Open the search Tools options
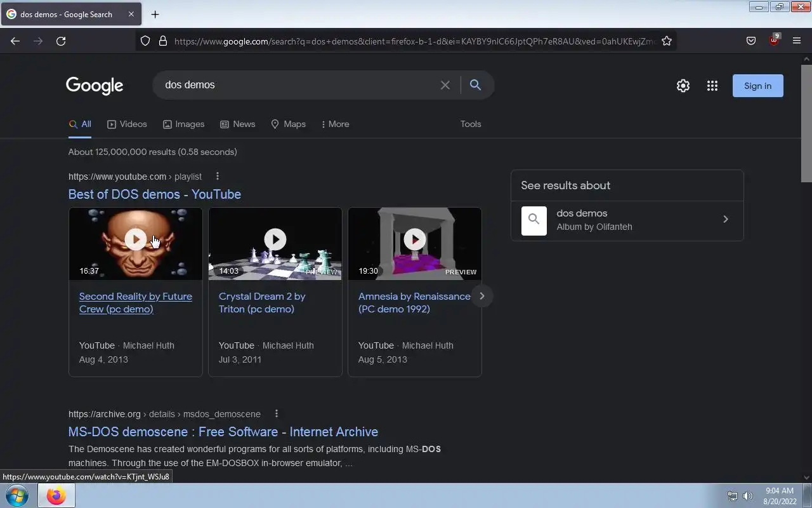Viewport: 812px width, 508px height. click(471, 124)
